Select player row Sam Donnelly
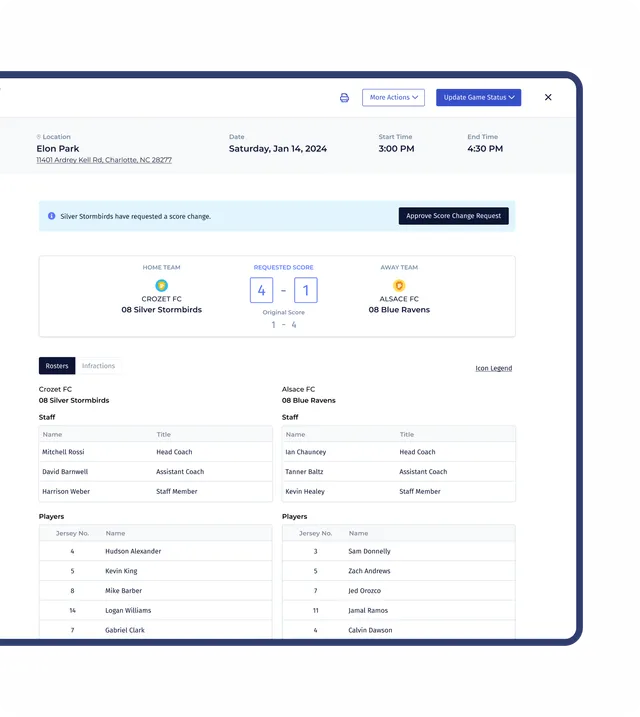Image resolution: width=640 pixels, height=717 pixels. [x=398, y=551]
